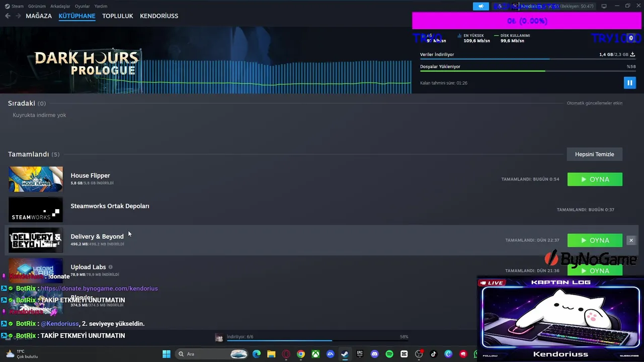The height and width of the screenshot is (362, 644).
Task: Click the info icon beside Upload Labs
Action: [x=110, y=267]
